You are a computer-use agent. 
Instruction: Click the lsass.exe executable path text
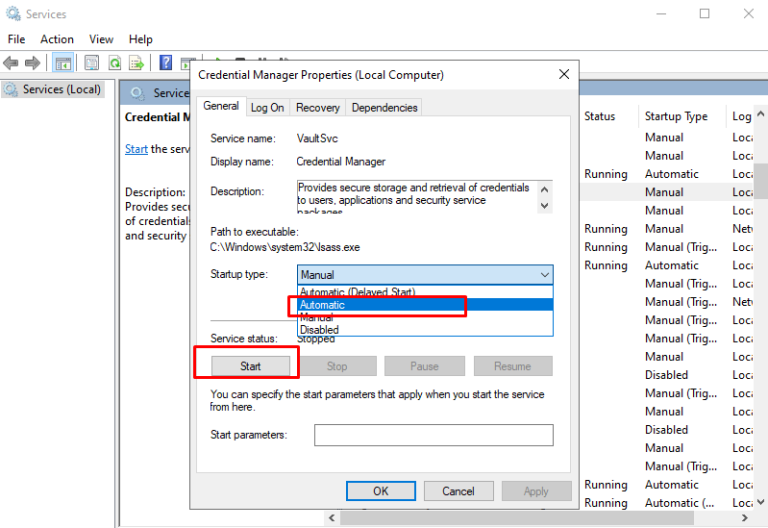click(x=285, y=247)
